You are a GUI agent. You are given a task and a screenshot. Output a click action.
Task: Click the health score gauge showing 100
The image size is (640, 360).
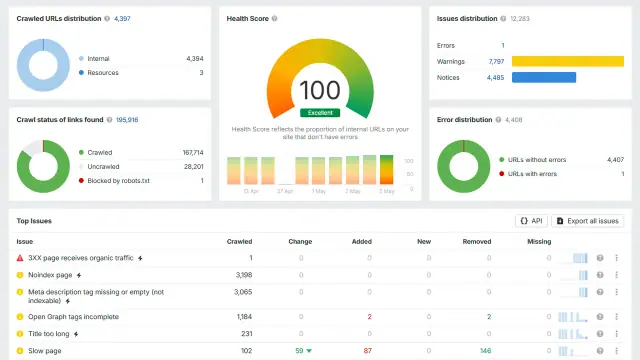point(320,80)
